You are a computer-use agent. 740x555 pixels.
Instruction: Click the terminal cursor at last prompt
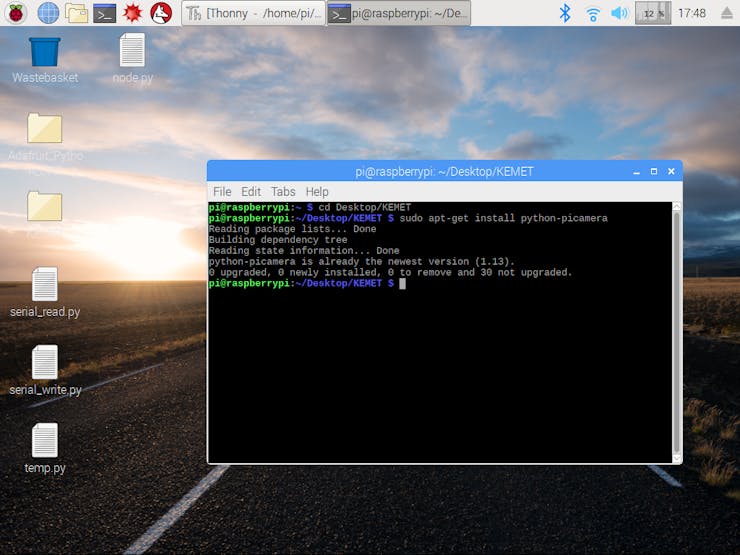coord(402,283)
